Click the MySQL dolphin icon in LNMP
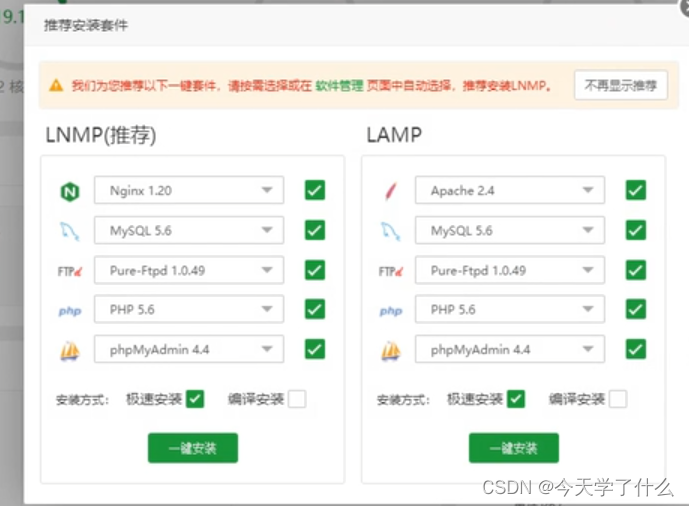Screen dimensions: 689x506 [x=69, y=231]
